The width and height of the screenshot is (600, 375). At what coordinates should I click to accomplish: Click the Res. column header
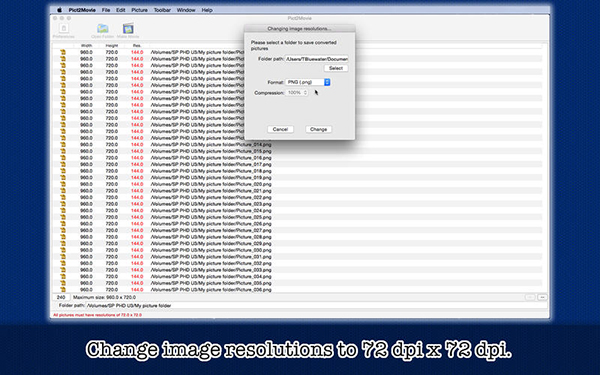(137, 46)
